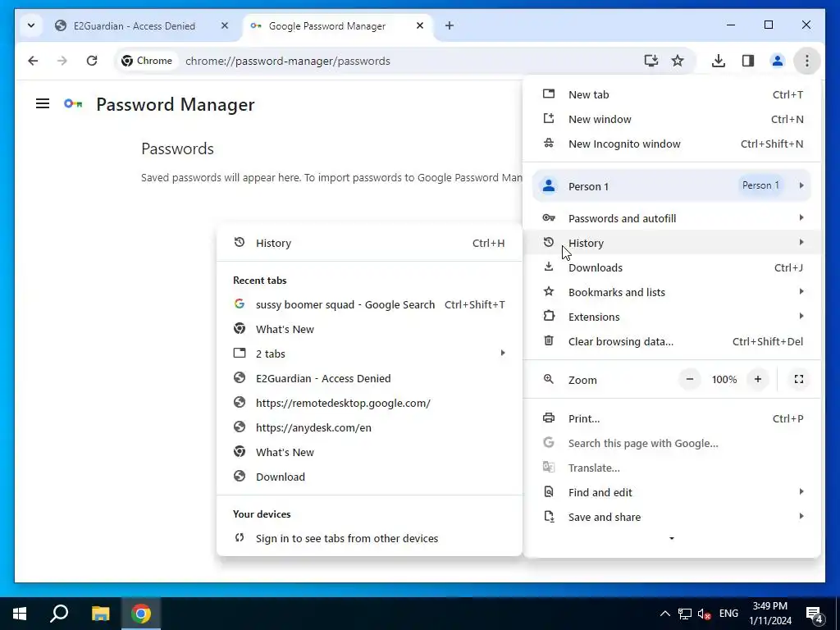
Task: Click the Chrome taskbar icon
Action: tap(141, 614)
